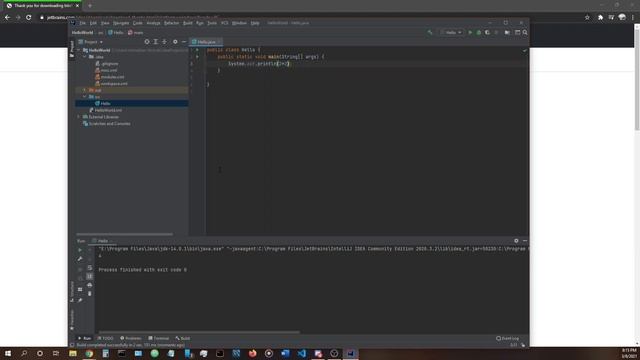
Task: Collapse all nodes in Project panel
Action: pyautogui.click(x=164, y=42)
